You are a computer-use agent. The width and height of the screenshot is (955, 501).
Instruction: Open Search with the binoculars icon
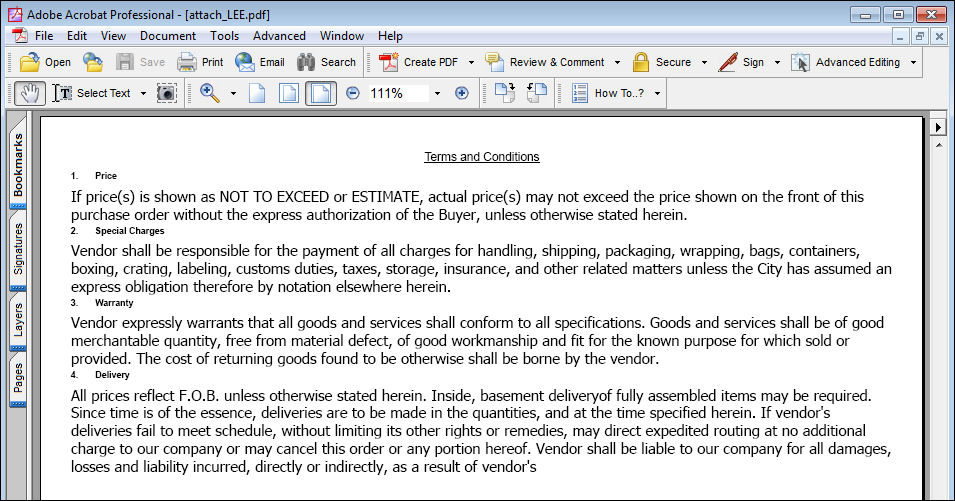coord(306,62)
